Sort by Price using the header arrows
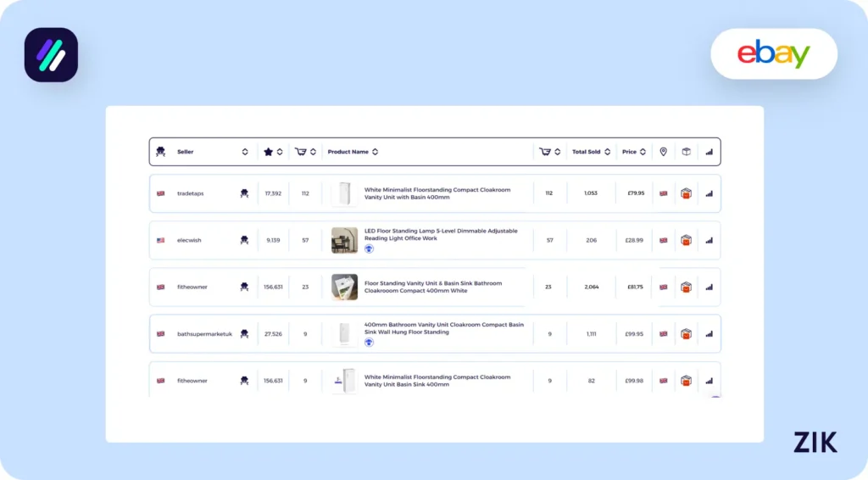The image size is (868, 480). [643, 152]
